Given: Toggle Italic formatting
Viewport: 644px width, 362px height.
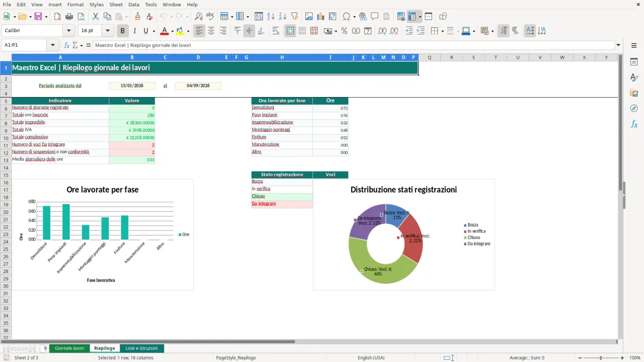Looking at the screenshot, I should [135, 31].
